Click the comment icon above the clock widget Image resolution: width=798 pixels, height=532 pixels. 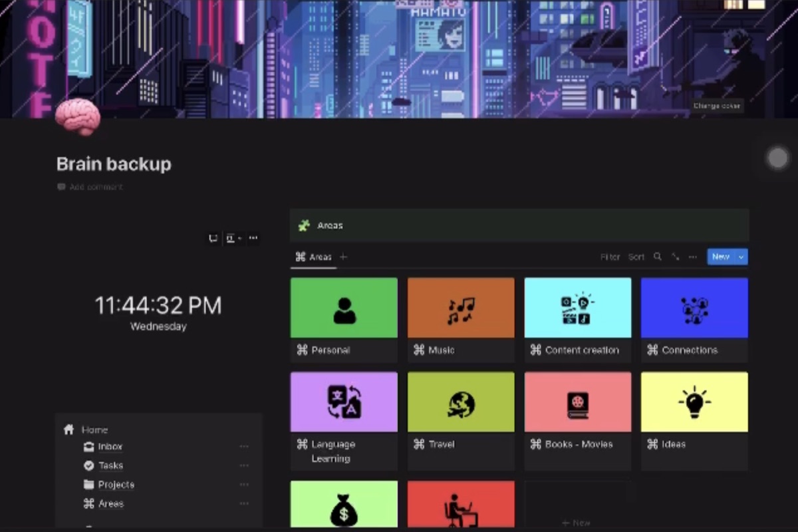click(x=213, y=238)
